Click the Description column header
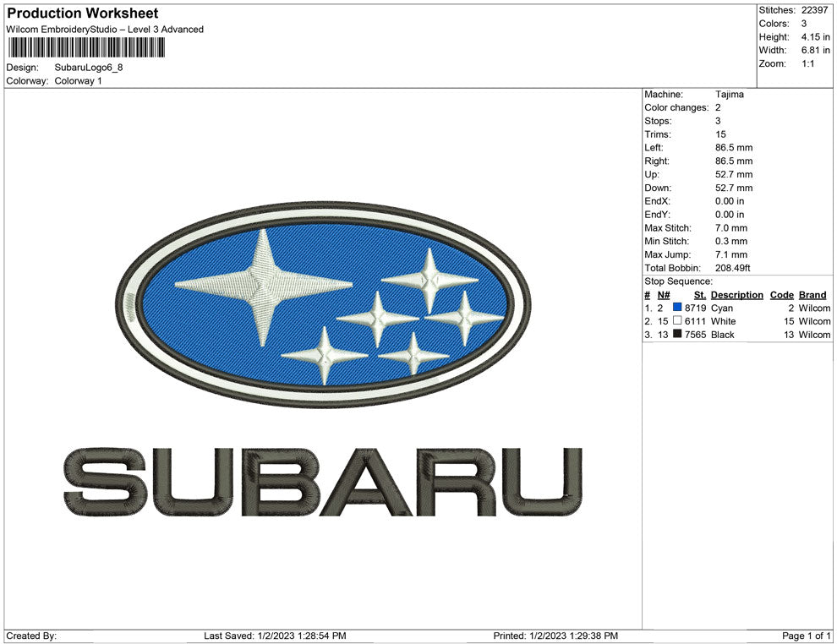The width and height of the screenshot is (837, 644). tap(736, 294)
